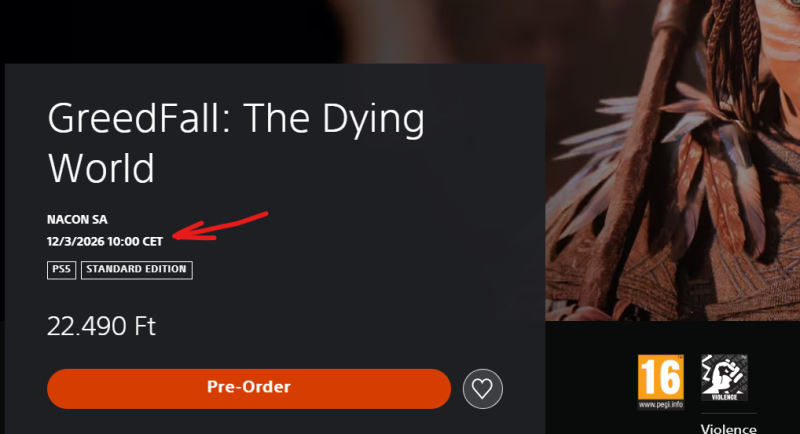
Task: Click the Violence text label
Action: (729, 428)
